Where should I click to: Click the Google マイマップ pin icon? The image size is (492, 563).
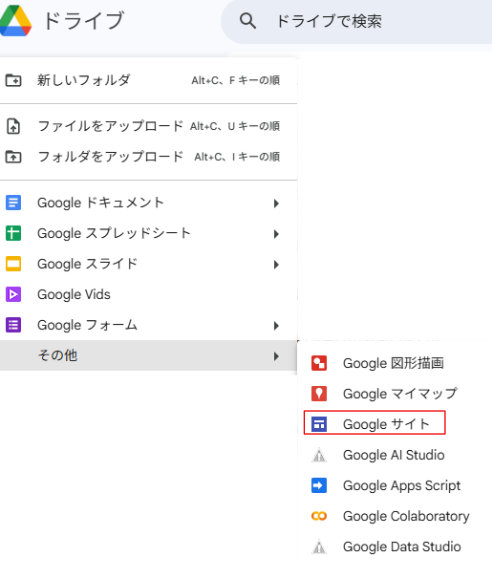(x=319, y=394)
